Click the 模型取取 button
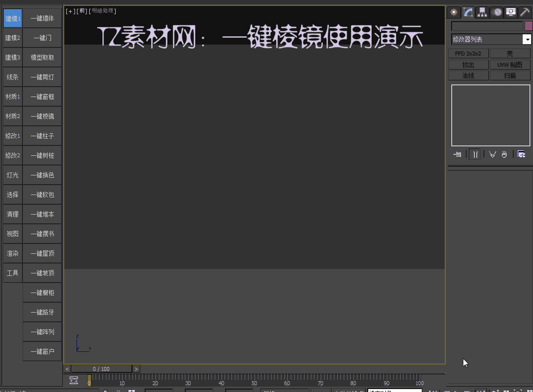 [42, 57]
